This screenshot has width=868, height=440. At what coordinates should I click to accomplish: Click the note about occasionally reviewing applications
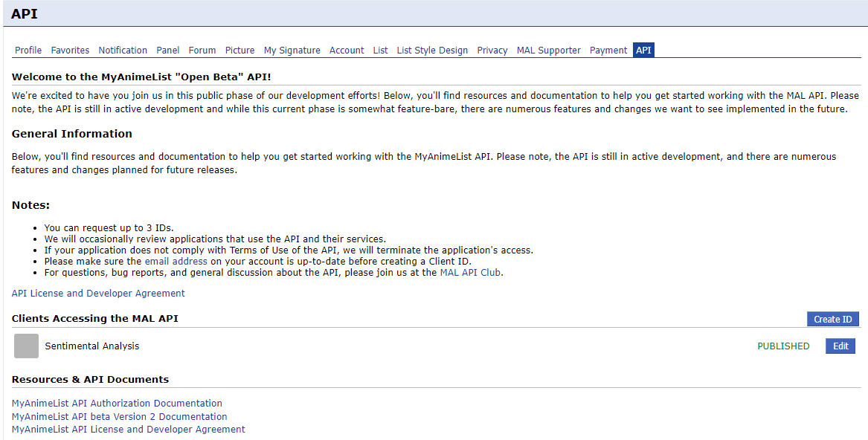pyautogui.click(x=215, y=239)
